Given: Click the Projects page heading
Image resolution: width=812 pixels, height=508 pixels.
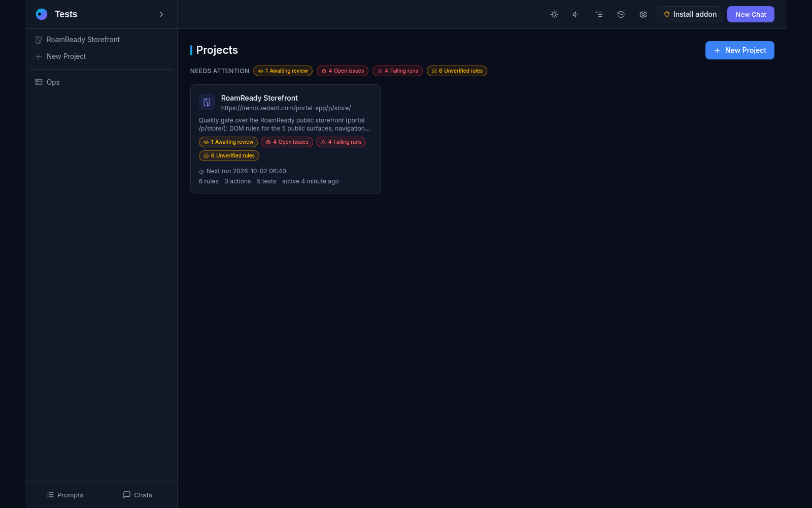Looking at the screenshot, I should 217,50.
